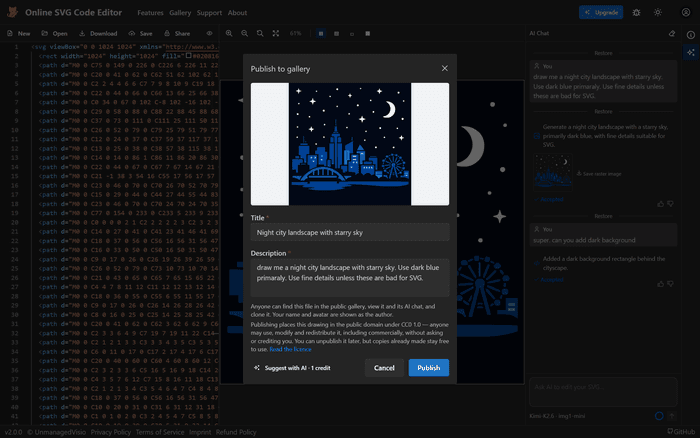The height and width of the screenshot is (438, 700).
Task: Open the GitHub link in footer
Action: 681,432
